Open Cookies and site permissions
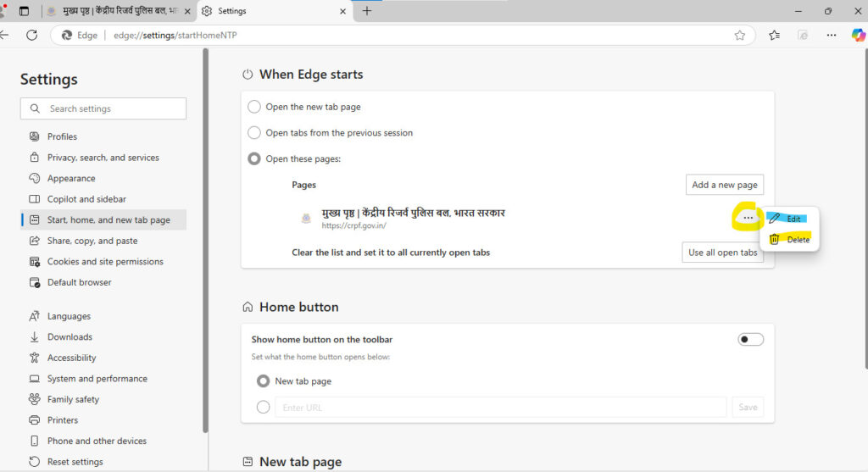 click(x=105, y=261)
